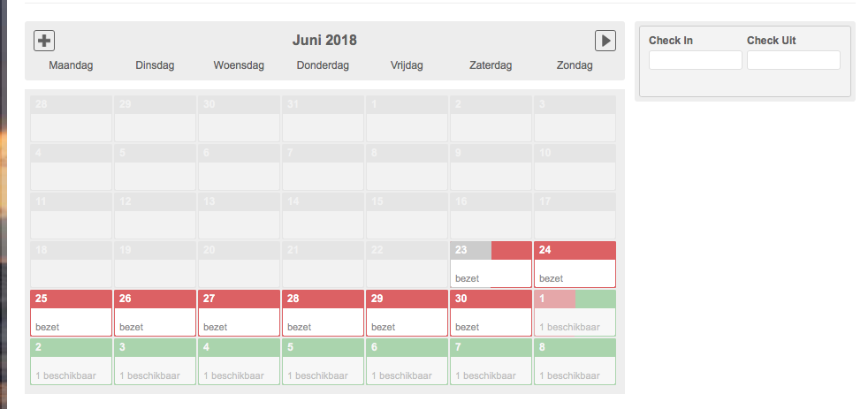Go to next month with arrow button
Screen dimensions: 868x409
pyautogui.click(x=605, y=41)
